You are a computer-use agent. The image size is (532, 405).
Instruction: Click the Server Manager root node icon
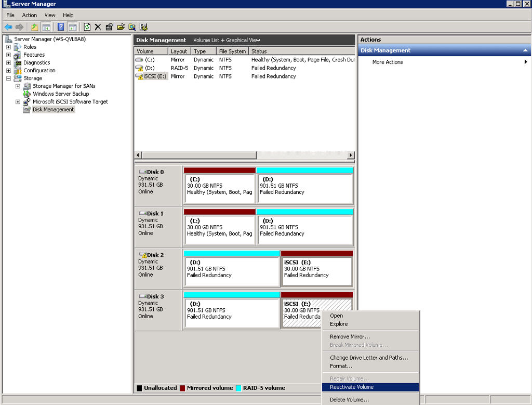pyautogui.click(x=8, y=40)
